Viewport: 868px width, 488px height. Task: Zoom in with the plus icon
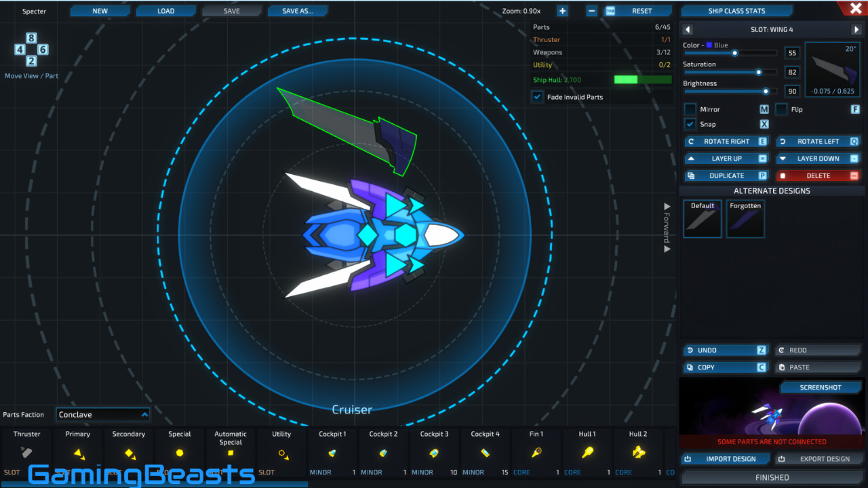point(562,11)
